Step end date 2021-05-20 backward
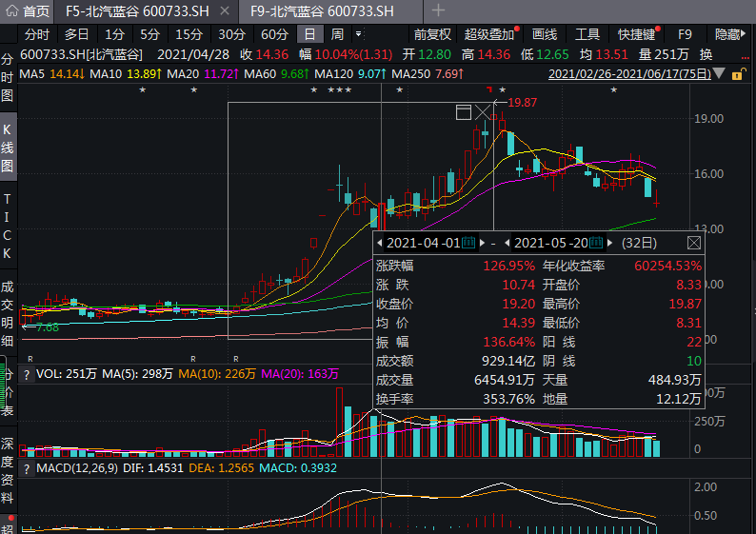Viewport: 756px width, 534px height. [x=507, y=243]
